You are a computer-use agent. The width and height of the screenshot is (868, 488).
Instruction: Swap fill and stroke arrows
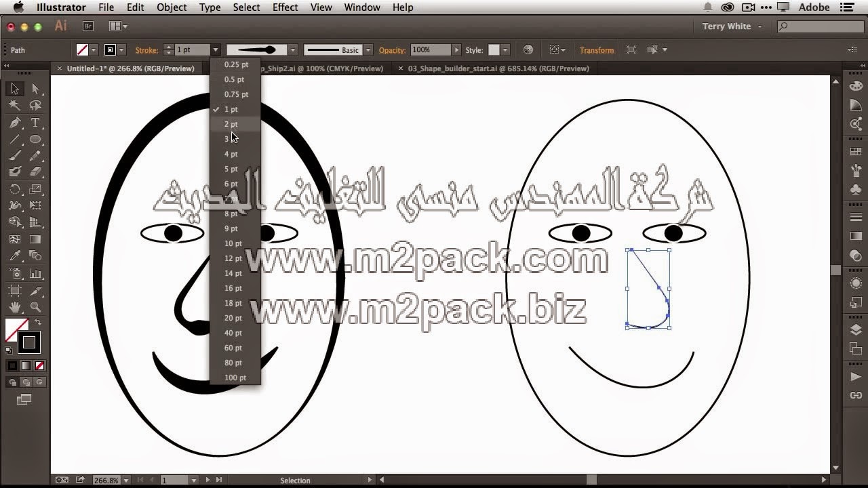tap(38, 323)
